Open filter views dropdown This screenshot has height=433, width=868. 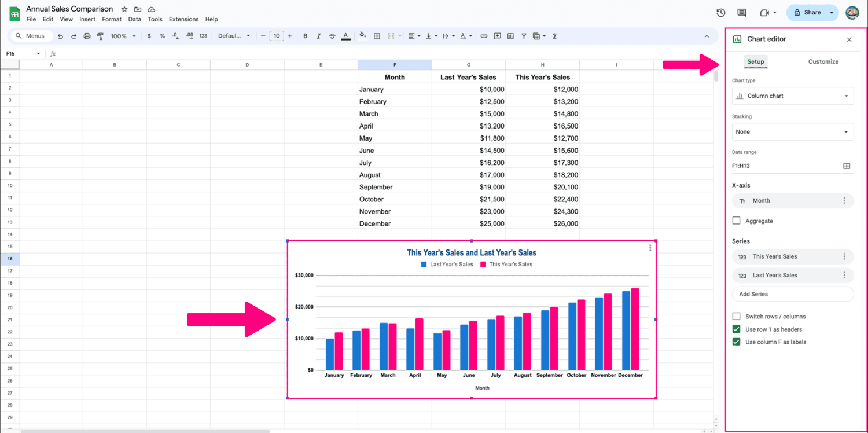click(539, 36)
